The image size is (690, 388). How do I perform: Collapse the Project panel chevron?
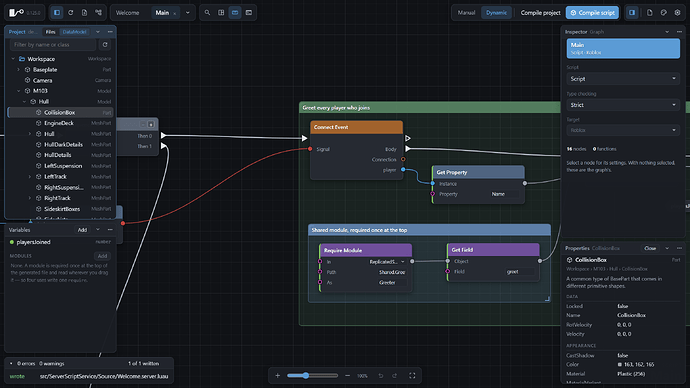click(98, 32)
